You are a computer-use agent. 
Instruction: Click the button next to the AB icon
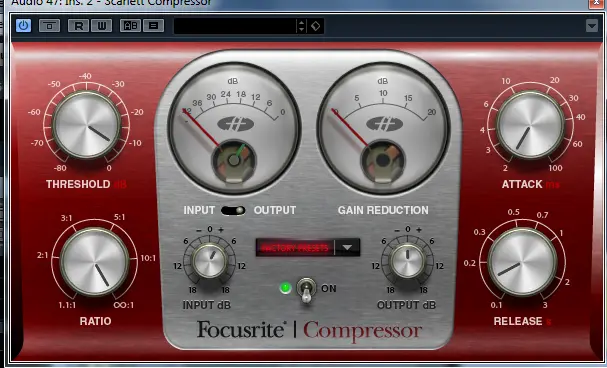click(154, 26)
